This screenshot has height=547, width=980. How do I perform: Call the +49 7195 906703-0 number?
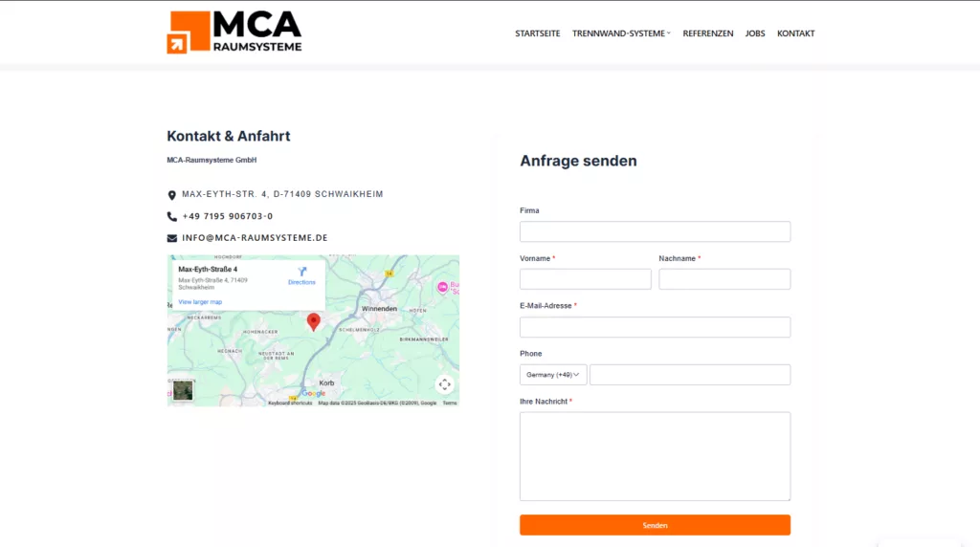(228, 216)
